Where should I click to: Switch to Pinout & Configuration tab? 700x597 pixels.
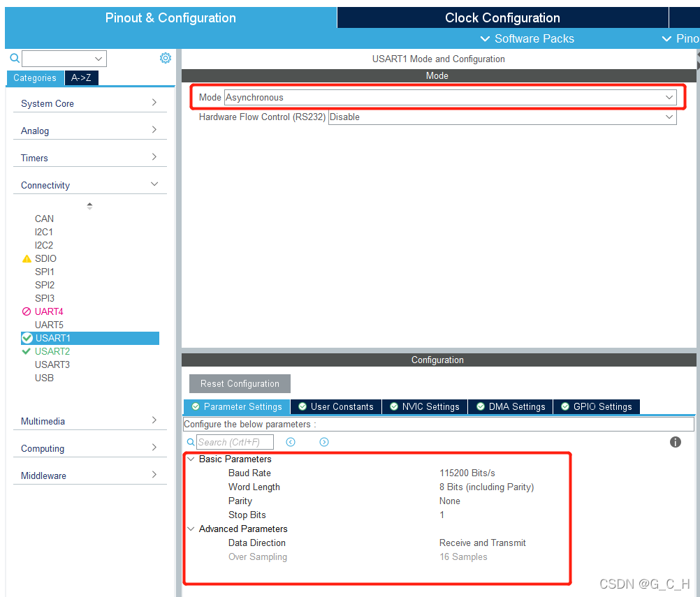click(x=170, y=18)
